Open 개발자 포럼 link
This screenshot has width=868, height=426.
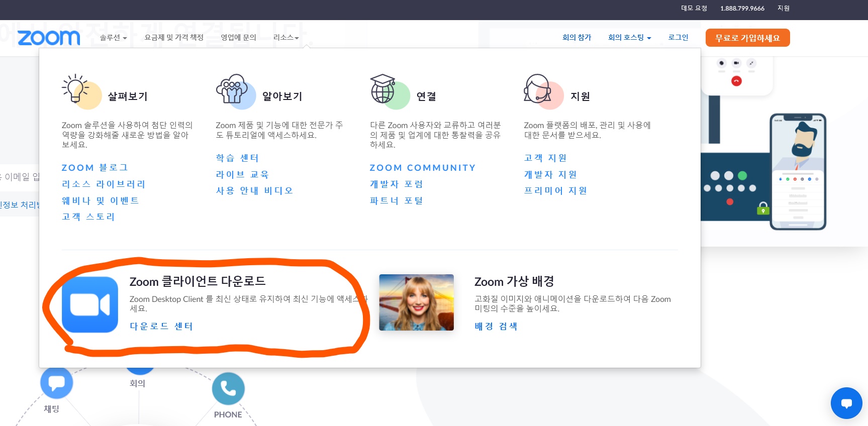pos(396,184)
